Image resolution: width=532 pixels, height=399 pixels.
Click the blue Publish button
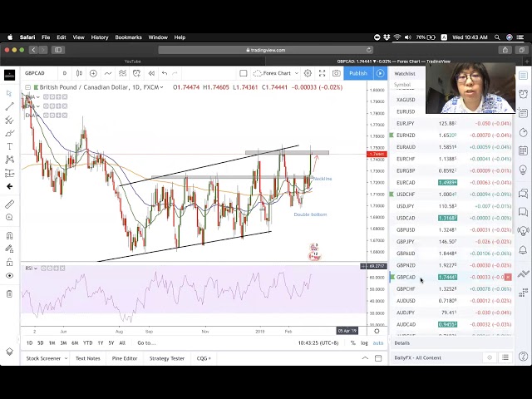coord(358,73)
